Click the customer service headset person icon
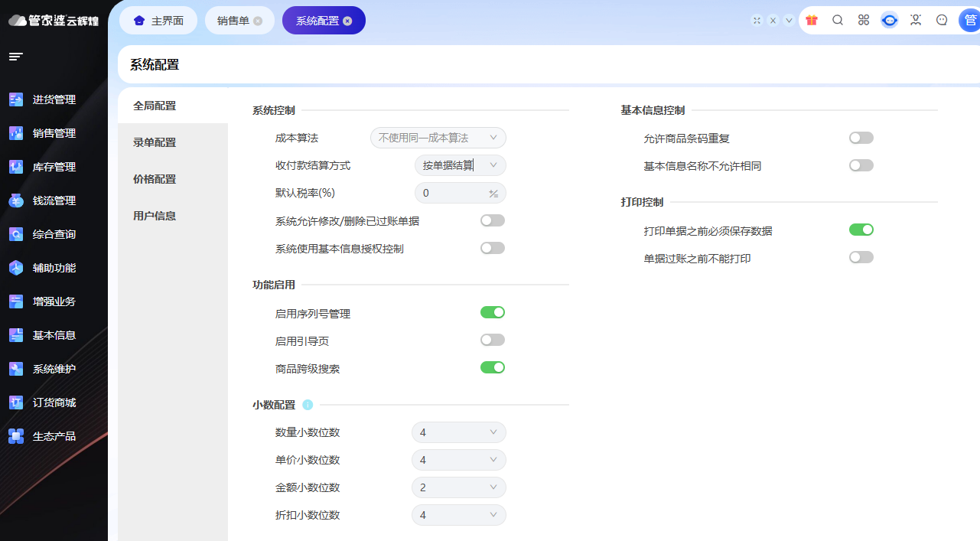This screenshot has height=541, width=980. (916, 21)
